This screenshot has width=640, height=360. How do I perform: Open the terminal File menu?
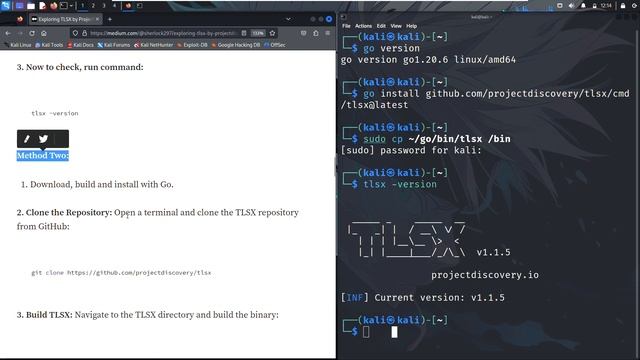click(x=346, y=26)
